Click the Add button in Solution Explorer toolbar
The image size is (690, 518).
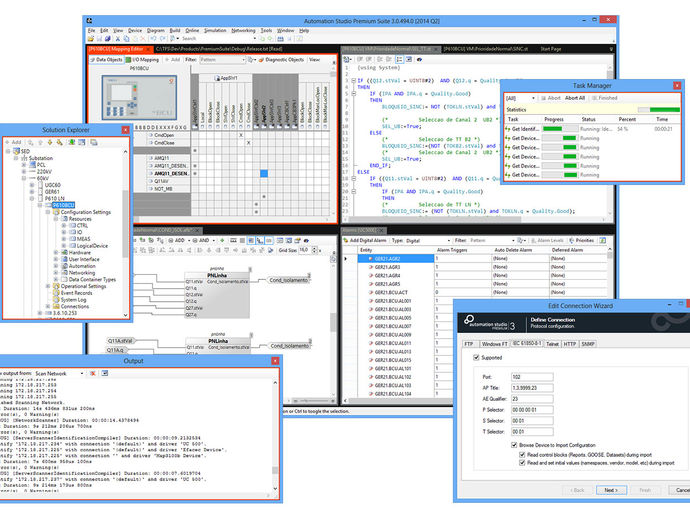pos(13,142)
